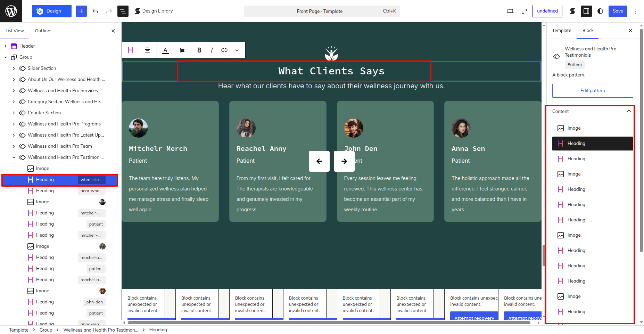Toggle the settings sidebar panel icon
This screenshot has height=334, width=644.
(x=586, y=11)
